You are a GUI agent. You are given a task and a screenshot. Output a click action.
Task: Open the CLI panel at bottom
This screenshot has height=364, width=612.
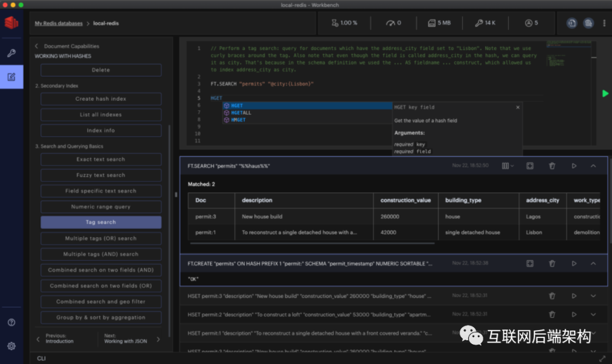pos(41,358)
